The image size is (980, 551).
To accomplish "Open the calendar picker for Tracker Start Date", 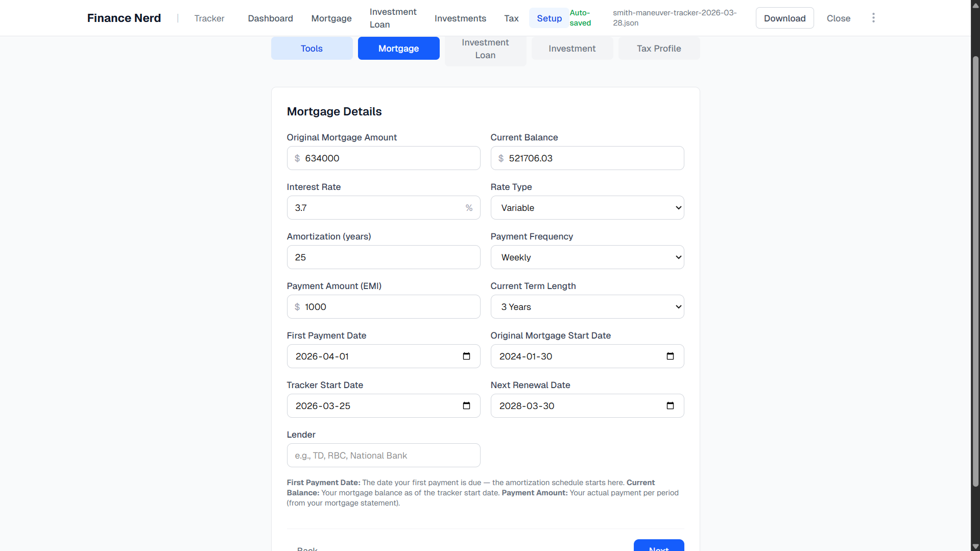I will (x=466, y=405).
